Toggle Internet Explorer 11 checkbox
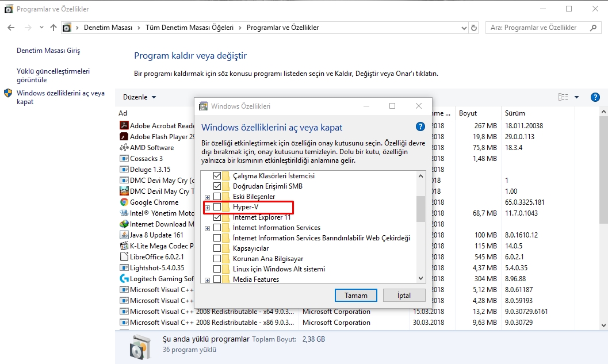This screenshot has width=608, height=364. pyautogui.click(x=217, y=217)
